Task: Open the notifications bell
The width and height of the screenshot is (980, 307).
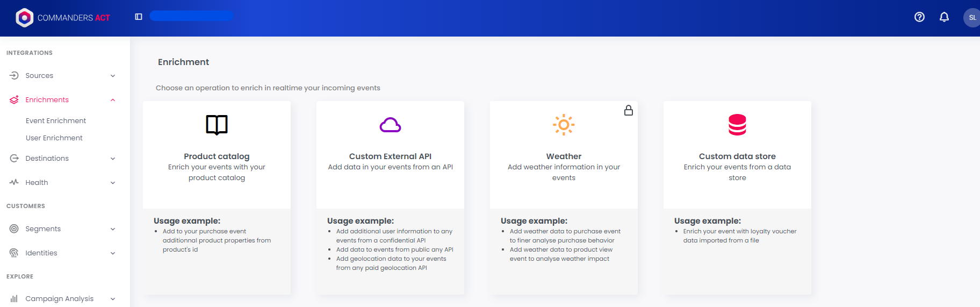Action: (944, 17)
